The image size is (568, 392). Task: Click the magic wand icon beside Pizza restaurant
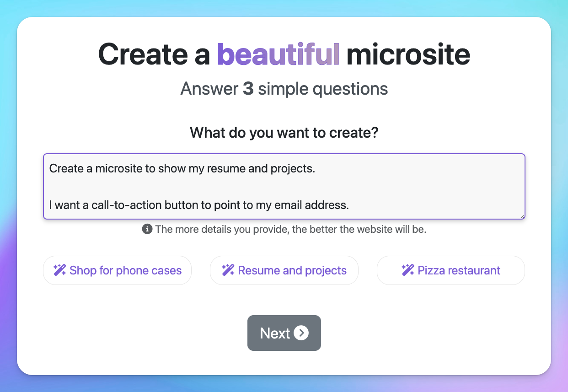(408, 270)
